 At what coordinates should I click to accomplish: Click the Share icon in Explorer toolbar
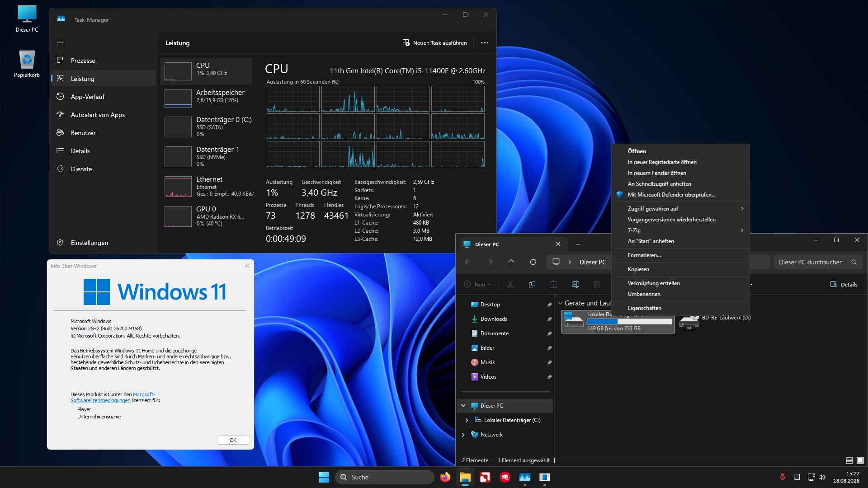(597, 285)
